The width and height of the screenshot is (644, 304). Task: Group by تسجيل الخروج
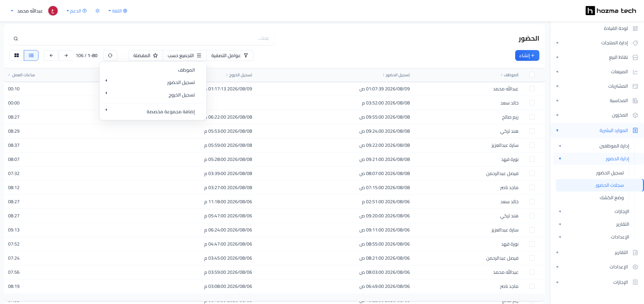pyautogui.click(x=153, y=95)
